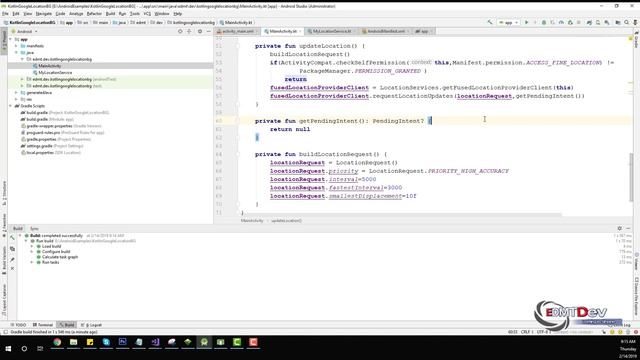Open the Help menu
Screen dimensions: 640x360
coord(178,13)
